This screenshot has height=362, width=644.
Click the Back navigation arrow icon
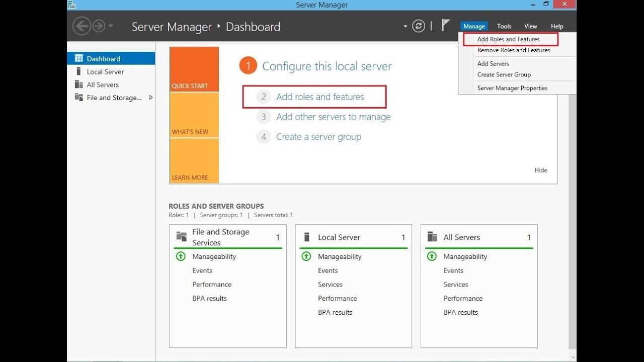tap(82, 26)
